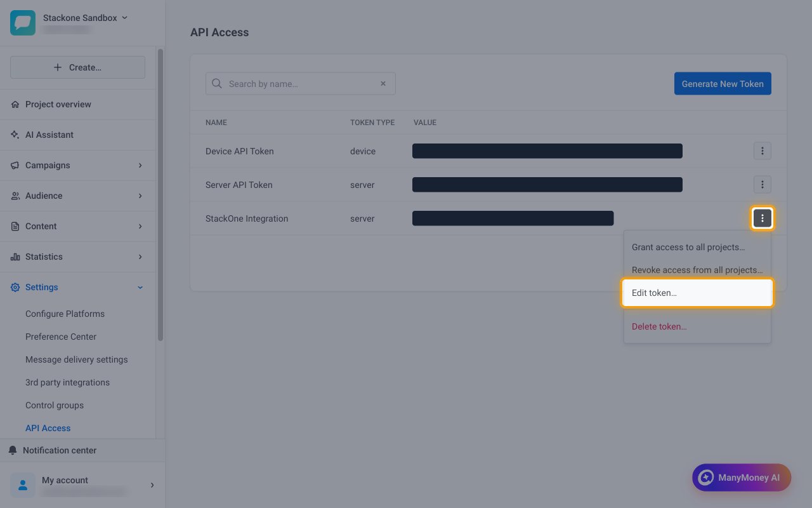Click the sidebar vertical scrollbar
This screenshot has width=812, height=508.
[x=160, y=195]
